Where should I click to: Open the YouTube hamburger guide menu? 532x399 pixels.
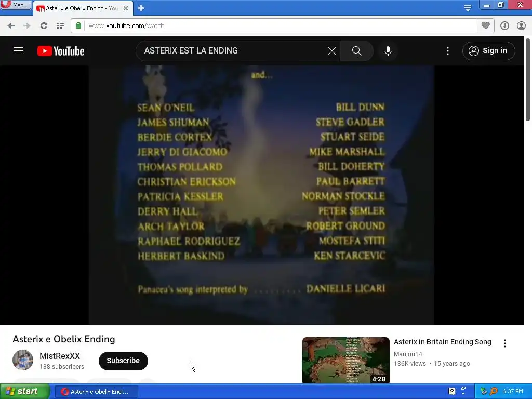tap(19, 51)
